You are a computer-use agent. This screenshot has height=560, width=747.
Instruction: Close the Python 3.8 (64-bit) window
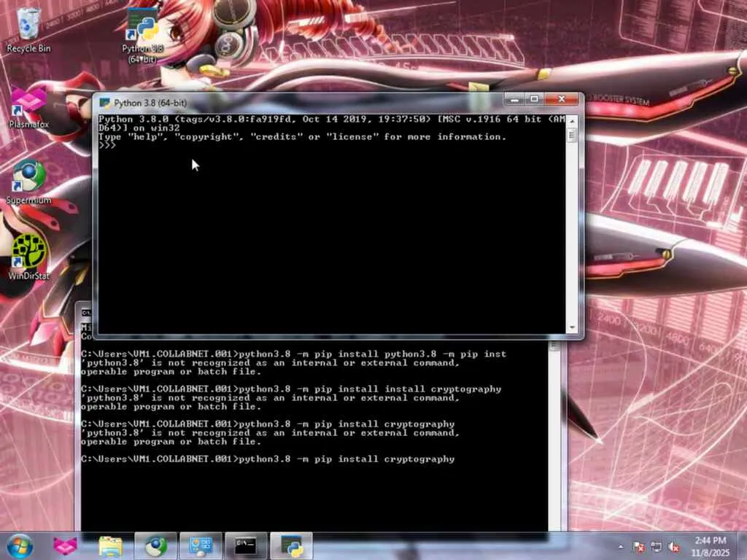(x=561, y=99)
